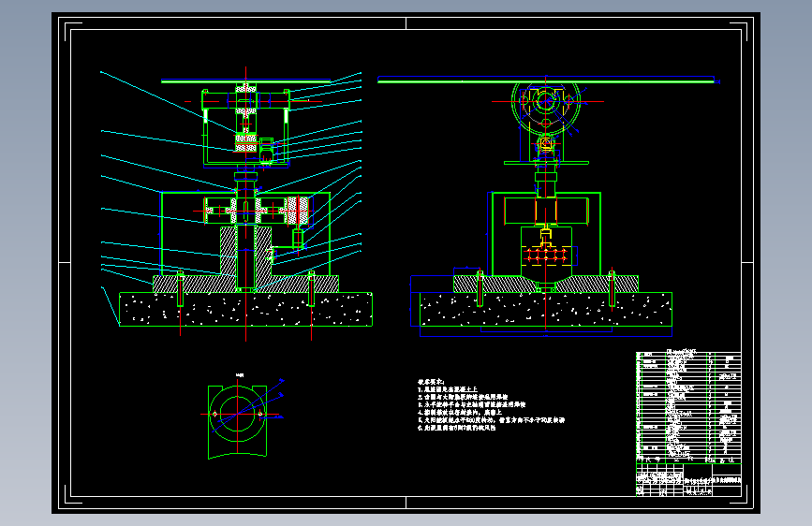Viewport: 812px width, 526px height.
Task: Select the blue width dimension under right view
Action: point(546,336)
